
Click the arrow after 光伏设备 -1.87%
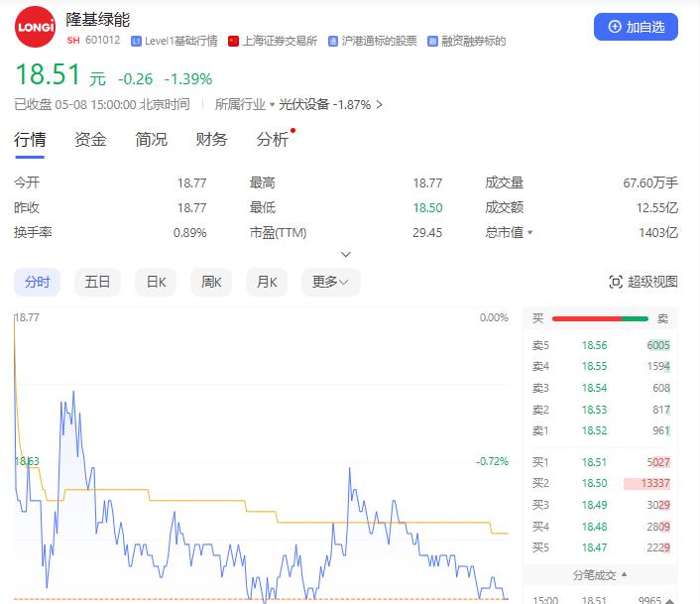pos(379,104)
